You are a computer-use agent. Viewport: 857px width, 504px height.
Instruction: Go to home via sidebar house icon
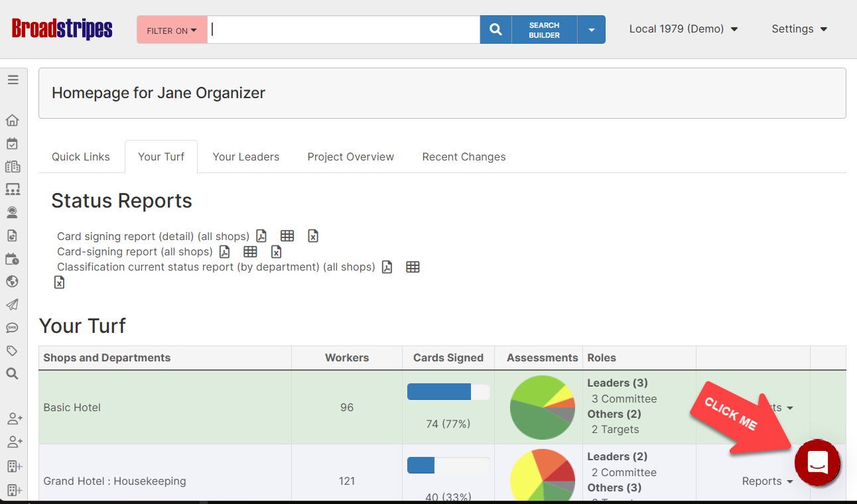[12, 121]
